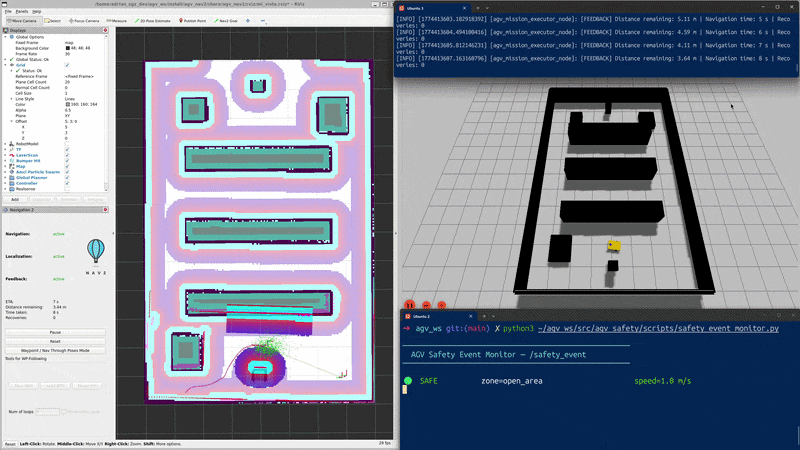Expand the Global Planner group
800x450 pixels.
coord(6,178)
